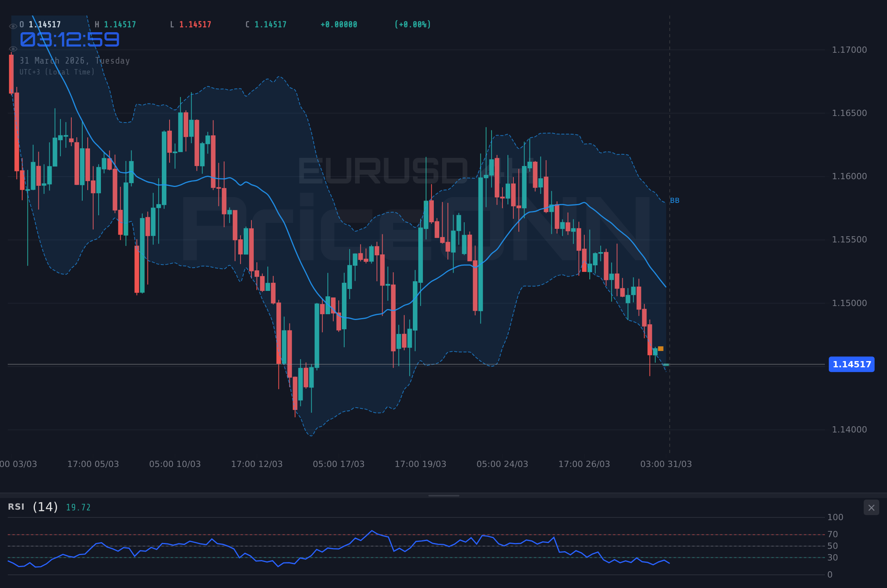
Task: Select the BB label on the chart
Action: 674,201
